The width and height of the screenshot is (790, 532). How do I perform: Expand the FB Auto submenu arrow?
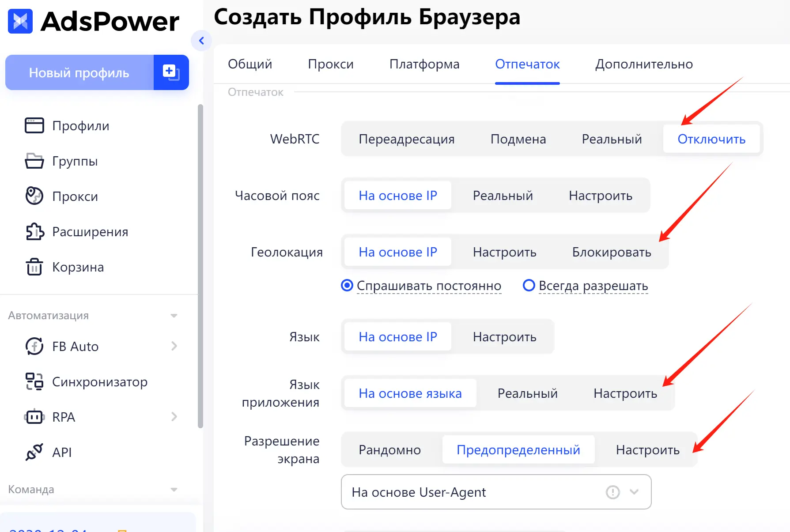pyautogui.click(x=174, y=346)
